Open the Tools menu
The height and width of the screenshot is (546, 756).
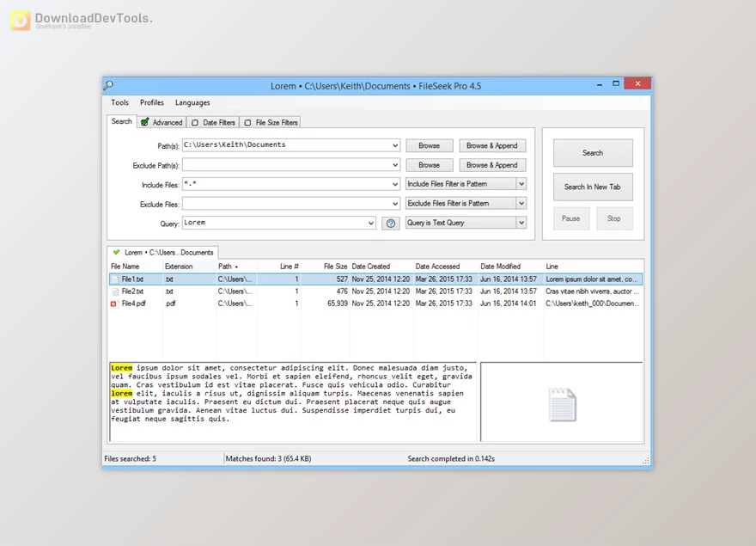(x=119, y=102)
